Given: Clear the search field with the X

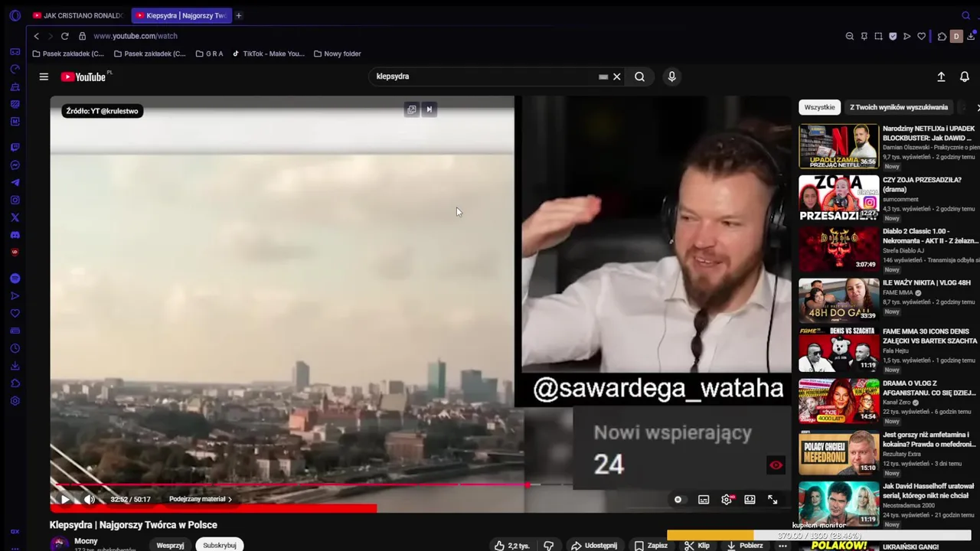Looking at the screenshot, I should point(616,77).
